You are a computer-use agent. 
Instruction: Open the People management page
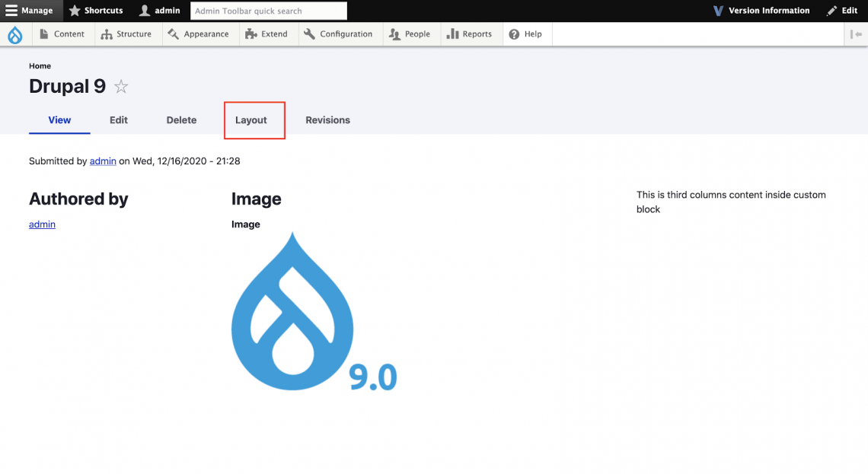point(410,34)
